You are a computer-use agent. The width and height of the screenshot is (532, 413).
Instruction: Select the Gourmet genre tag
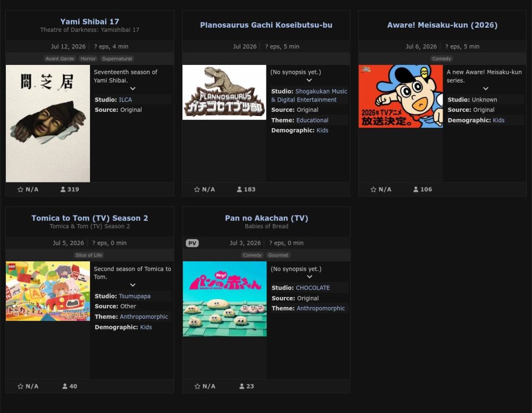click(x=278, y=255)
